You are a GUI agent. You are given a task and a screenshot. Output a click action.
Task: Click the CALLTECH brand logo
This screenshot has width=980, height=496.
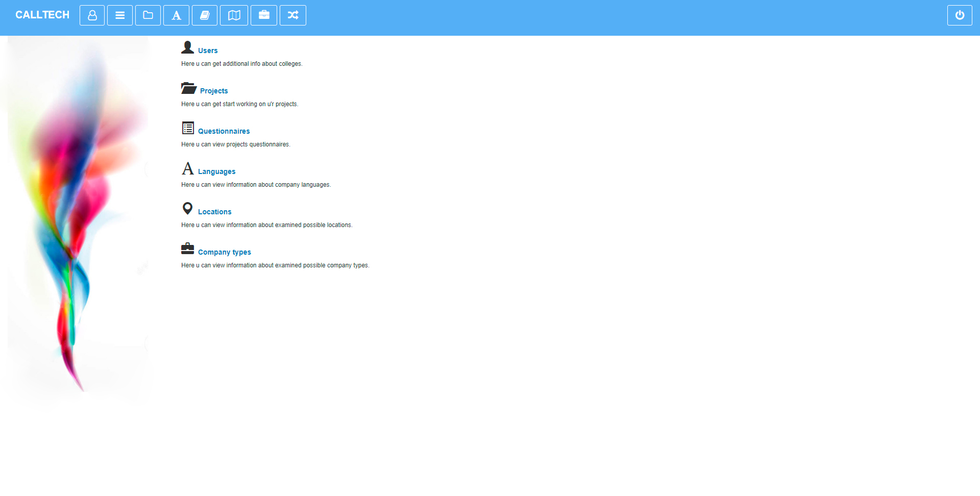42,15
